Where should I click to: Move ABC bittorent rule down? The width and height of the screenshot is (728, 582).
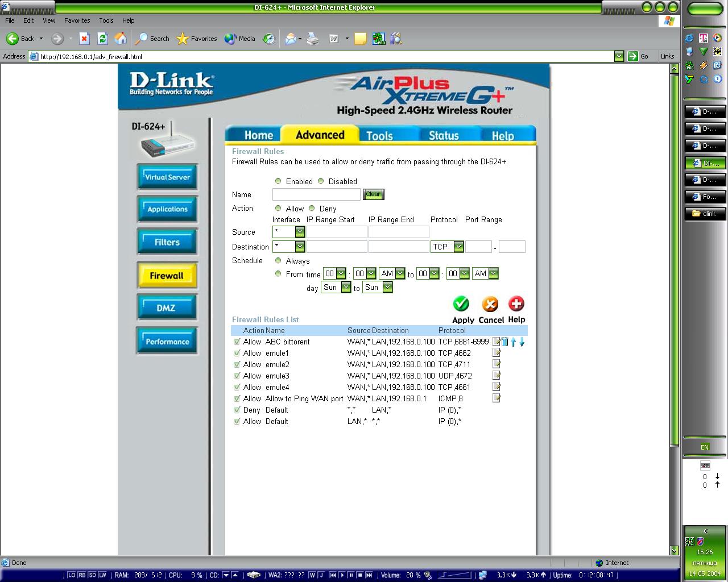[x=522, y=342]
